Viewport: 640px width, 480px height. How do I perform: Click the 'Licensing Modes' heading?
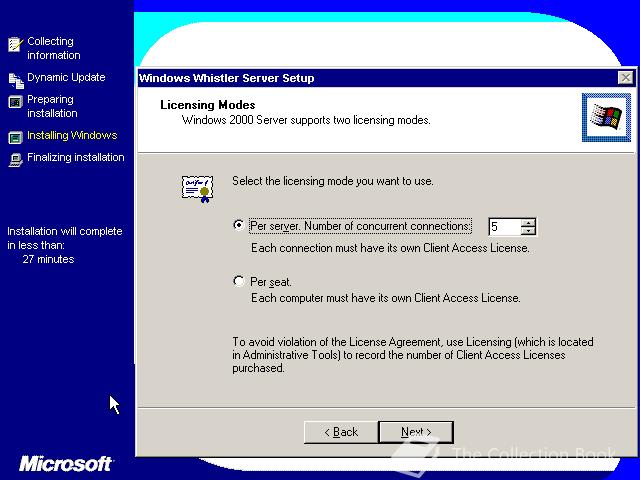pos(207,105)
